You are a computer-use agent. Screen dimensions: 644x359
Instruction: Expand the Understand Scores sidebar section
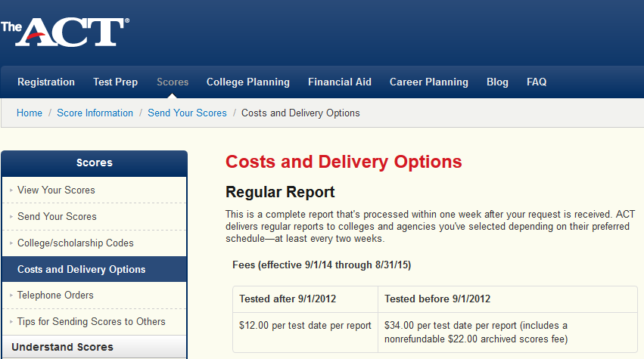click(62, 347)
